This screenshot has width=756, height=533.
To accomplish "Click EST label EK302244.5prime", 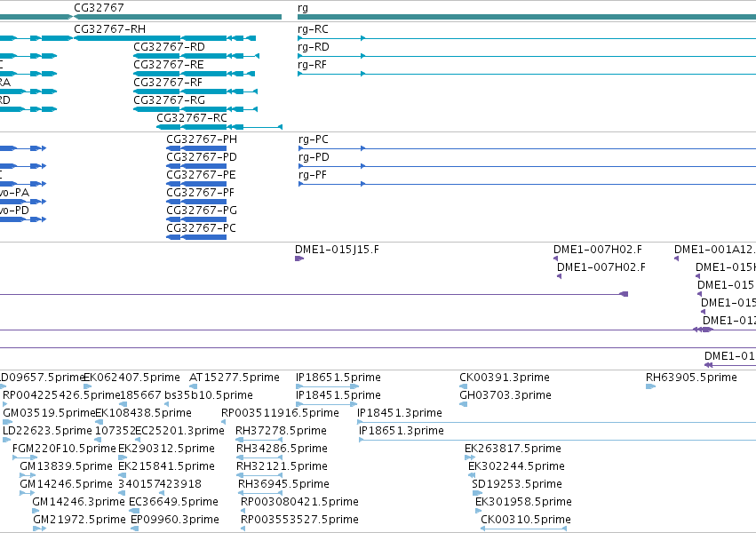I will click(516, 466).
